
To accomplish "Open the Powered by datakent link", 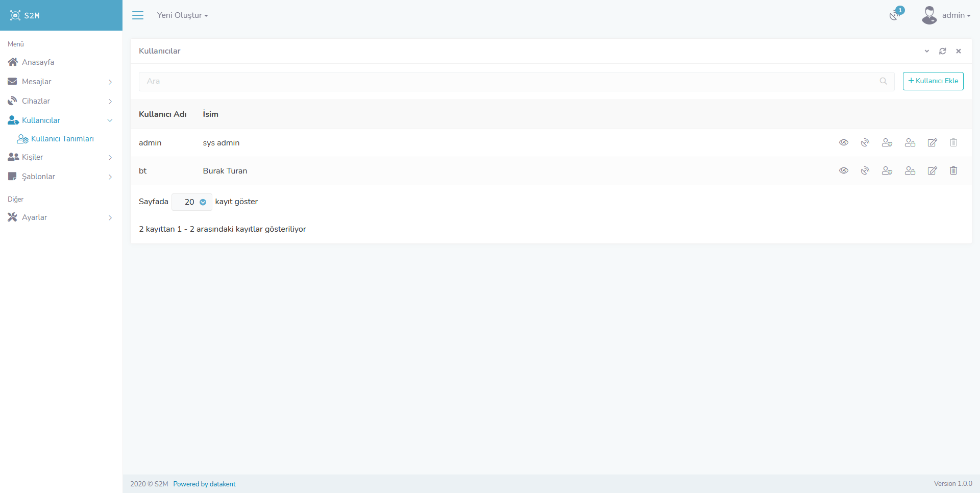I will click(204, 484).
